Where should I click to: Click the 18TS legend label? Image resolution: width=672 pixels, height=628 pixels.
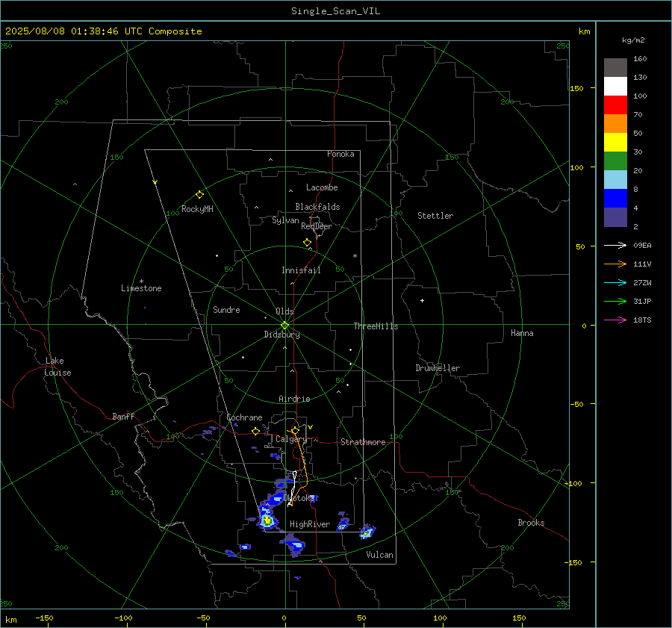pyautogui.click(x=642, y=320)
